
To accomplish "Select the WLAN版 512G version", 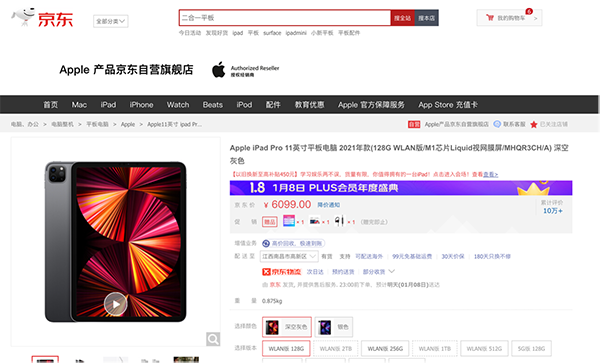I will (x=484, y=348).
